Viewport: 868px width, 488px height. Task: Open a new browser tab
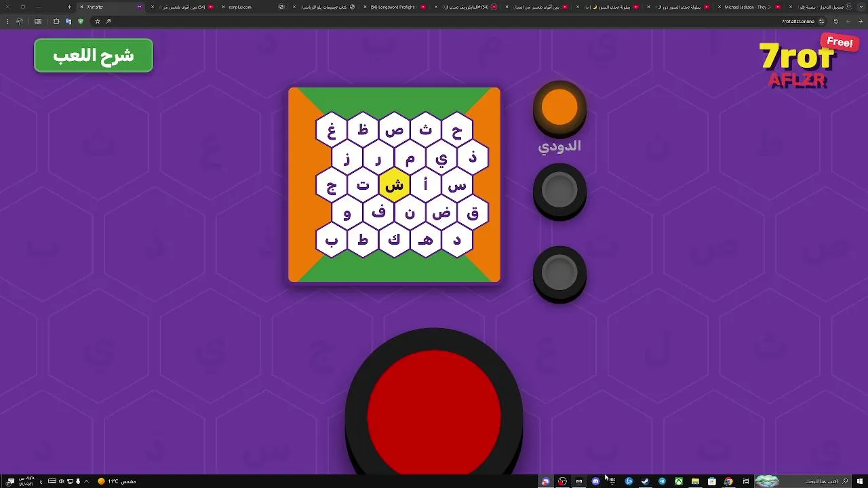(x=69, y=7)
